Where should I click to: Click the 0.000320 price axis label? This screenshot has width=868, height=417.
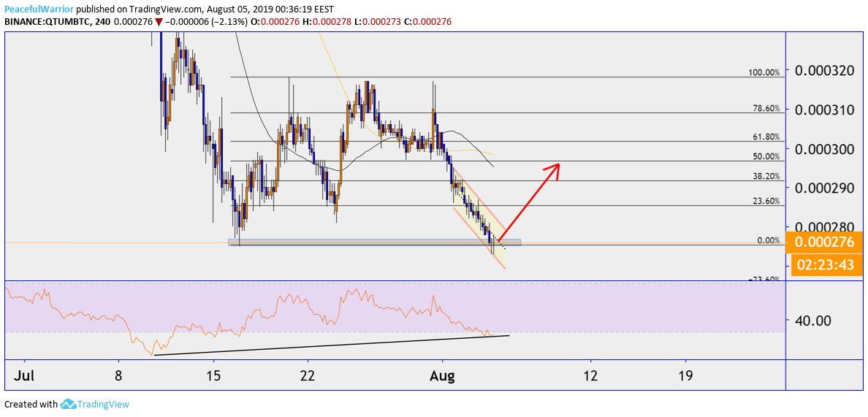pos(825,70)
